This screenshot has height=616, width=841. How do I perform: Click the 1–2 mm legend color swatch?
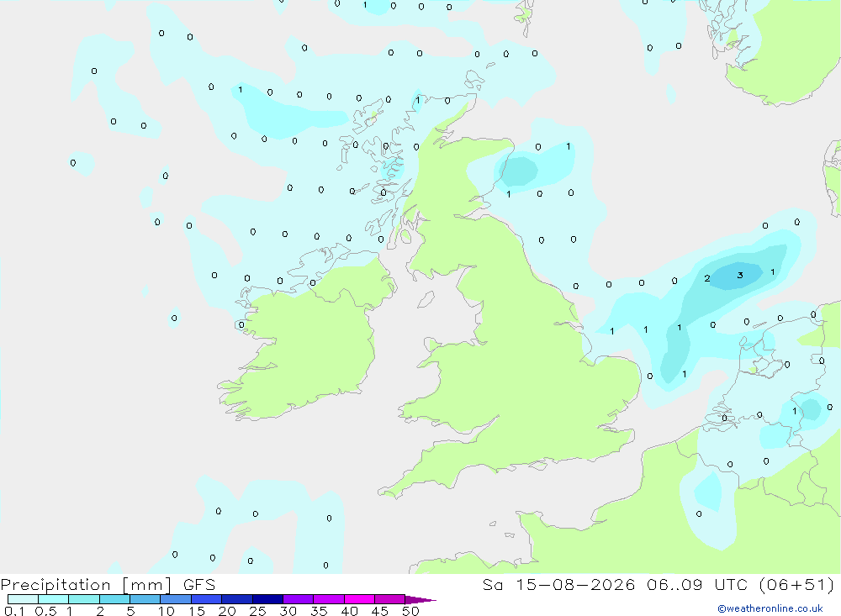point(84,599)
